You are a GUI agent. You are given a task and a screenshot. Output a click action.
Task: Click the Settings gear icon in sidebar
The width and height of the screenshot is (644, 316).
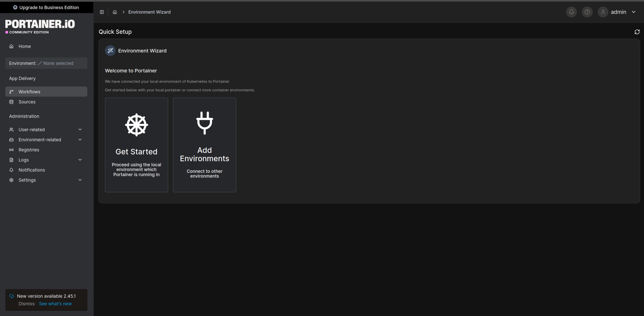pos(11,180)
